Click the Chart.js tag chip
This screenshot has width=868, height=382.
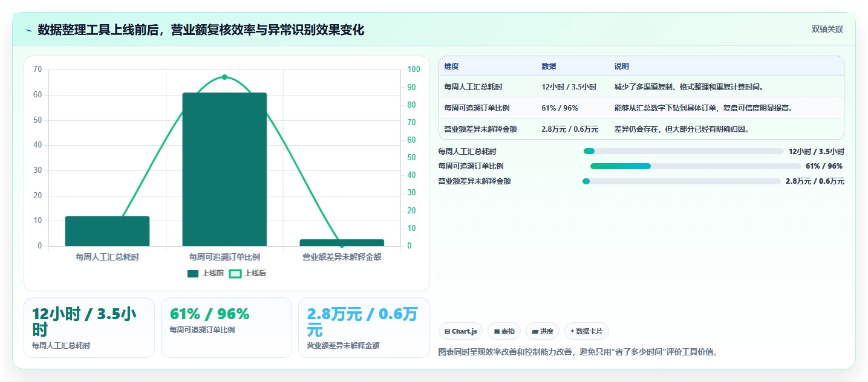tap(460, 331)
